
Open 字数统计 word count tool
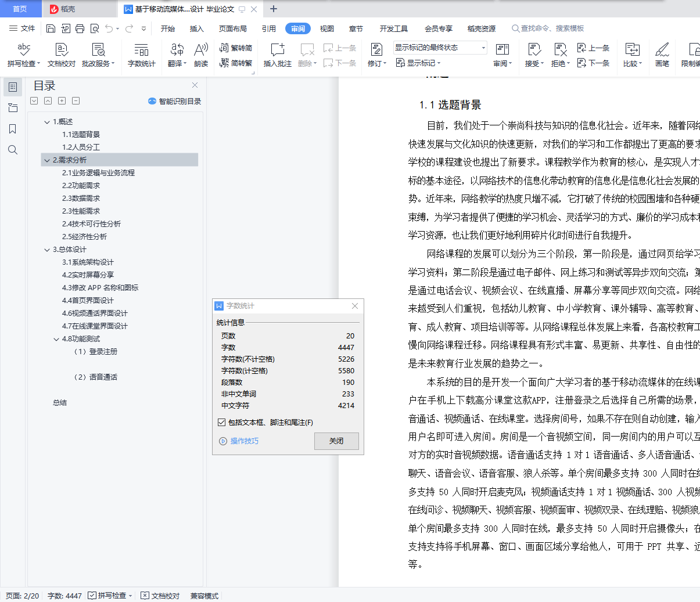(142, 55)
